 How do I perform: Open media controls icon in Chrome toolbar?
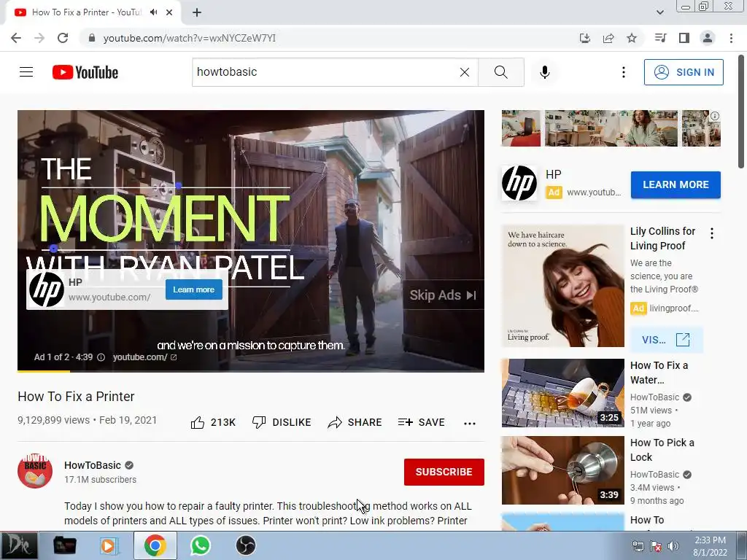click(660, 38)
